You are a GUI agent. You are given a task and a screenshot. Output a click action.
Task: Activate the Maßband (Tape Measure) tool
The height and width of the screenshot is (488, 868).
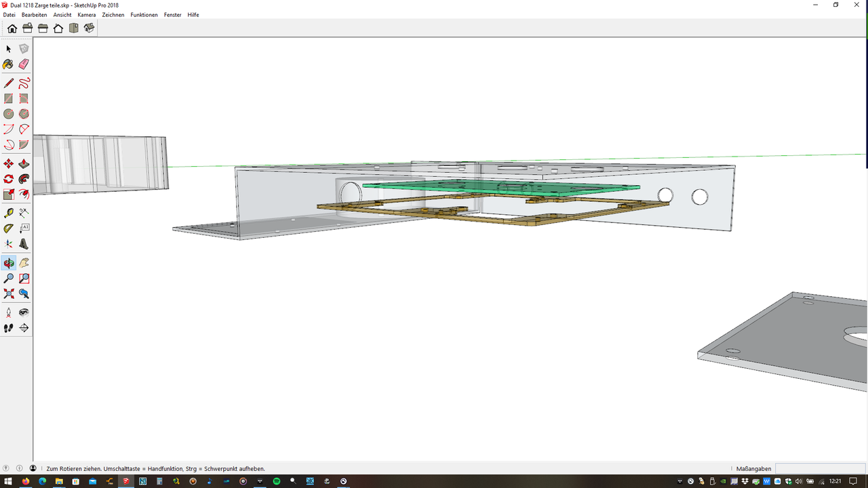pyautogui.click(x=9, y=212)
